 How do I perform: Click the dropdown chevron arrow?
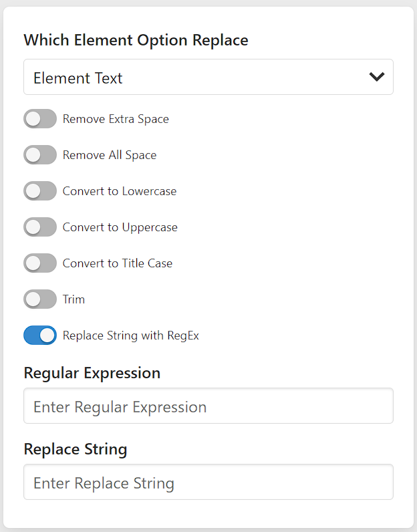[377, 77]
